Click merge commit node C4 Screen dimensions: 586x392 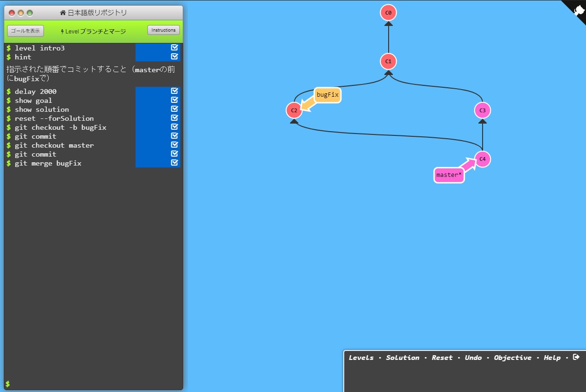482,159
